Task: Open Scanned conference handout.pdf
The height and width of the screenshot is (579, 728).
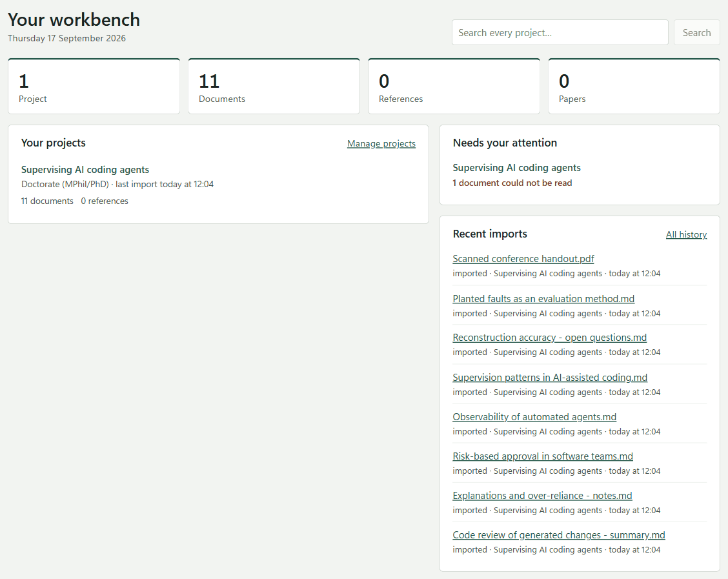Action: point(523,259)
